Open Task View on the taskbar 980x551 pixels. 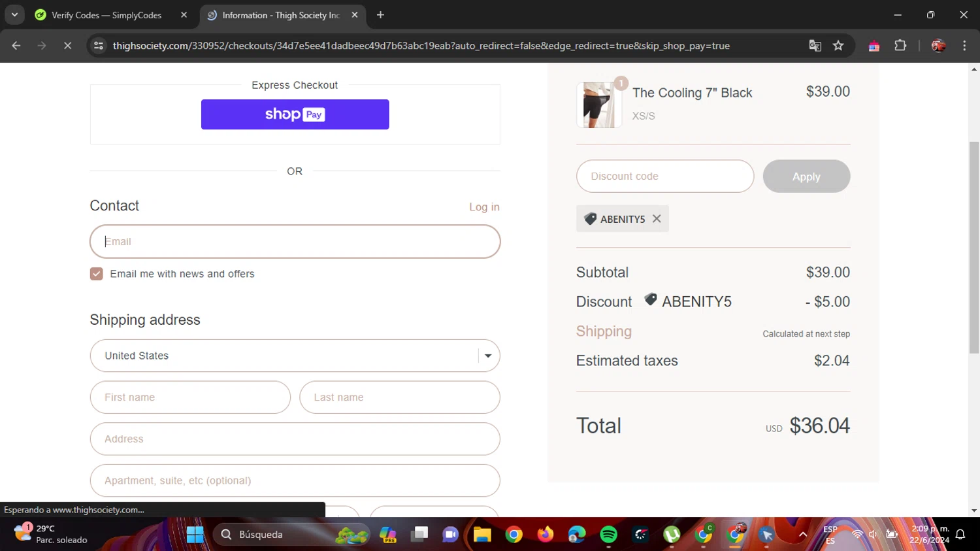point(419,535)
